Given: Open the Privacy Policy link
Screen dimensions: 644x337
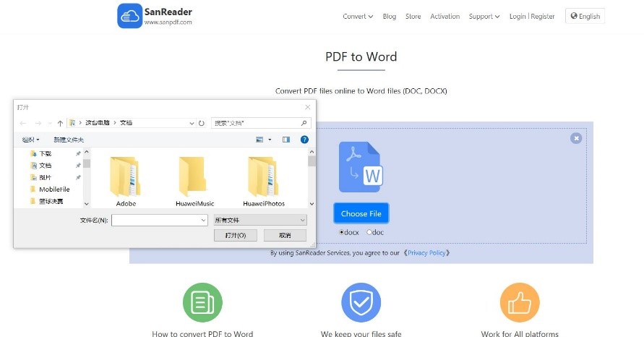Looking at the screenshot, I should click(426, 253).
